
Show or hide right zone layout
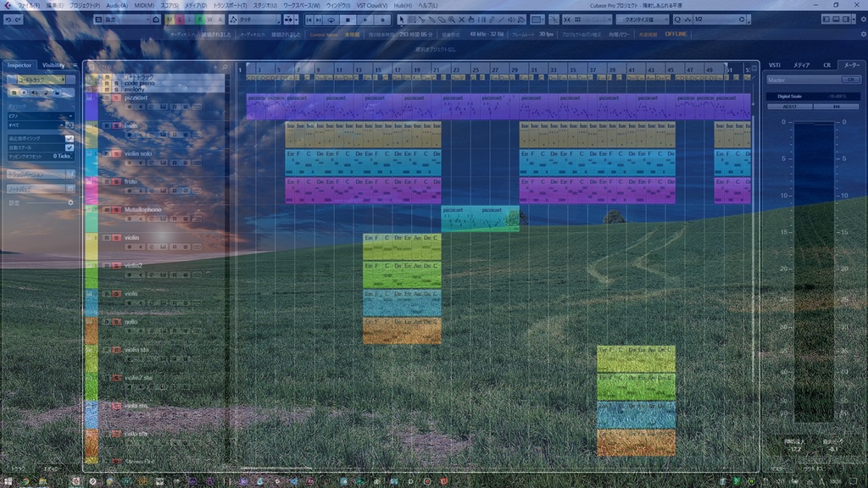pos(846,19)
